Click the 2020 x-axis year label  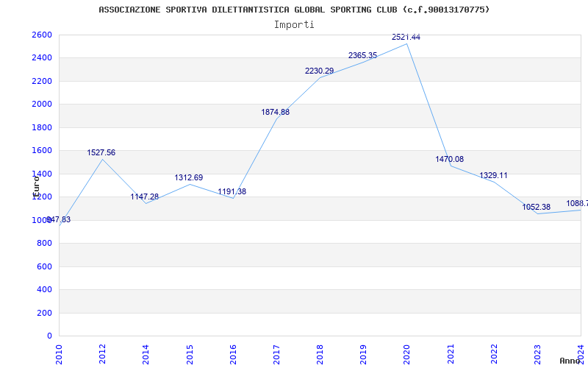(407, 354)
